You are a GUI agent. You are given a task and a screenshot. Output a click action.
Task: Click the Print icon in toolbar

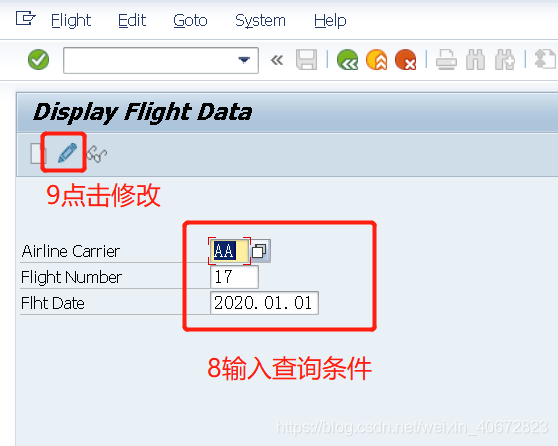click(x=446, y=59)
